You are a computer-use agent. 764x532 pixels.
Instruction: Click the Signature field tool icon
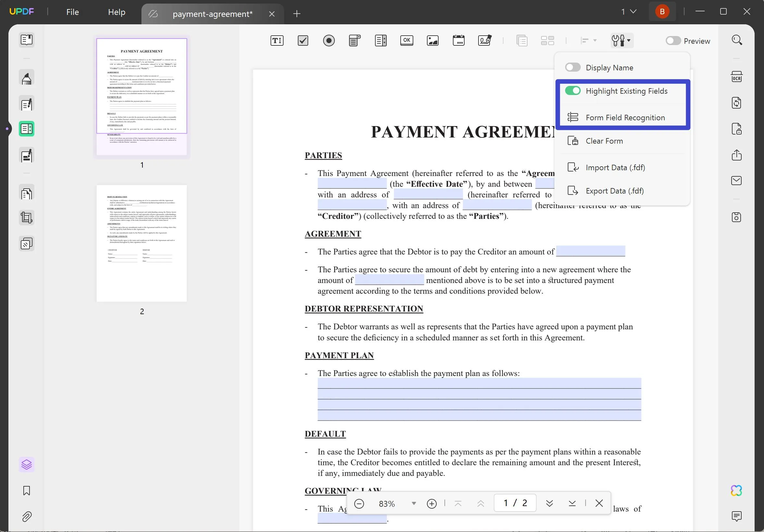pos(484,41)
